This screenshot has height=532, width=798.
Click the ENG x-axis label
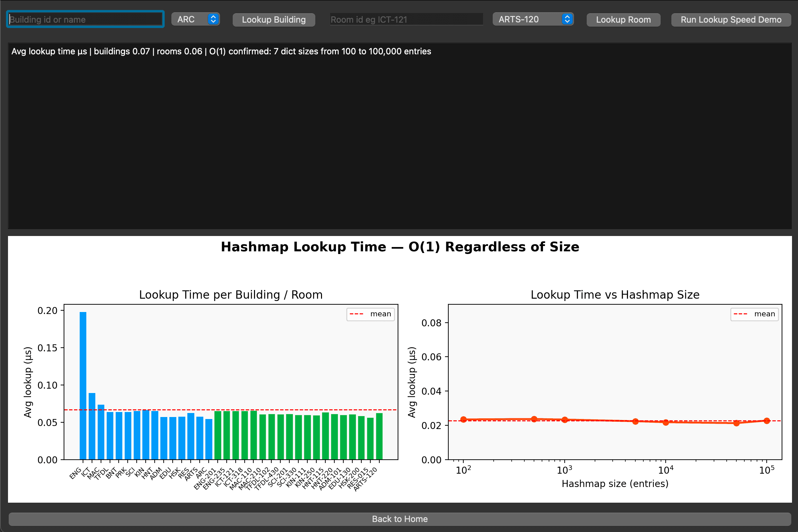click(76, 473)
